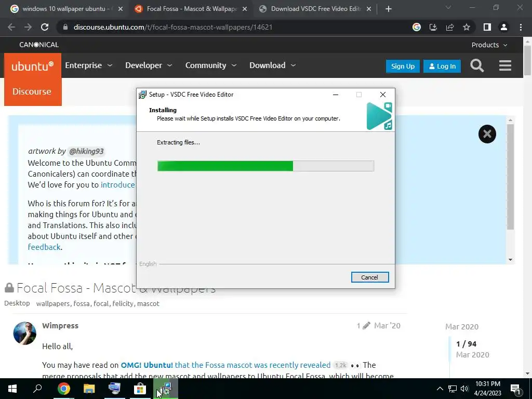Viewport: 532px width, 399px height.
Task: Expand the Download menu
Action: 272,65
